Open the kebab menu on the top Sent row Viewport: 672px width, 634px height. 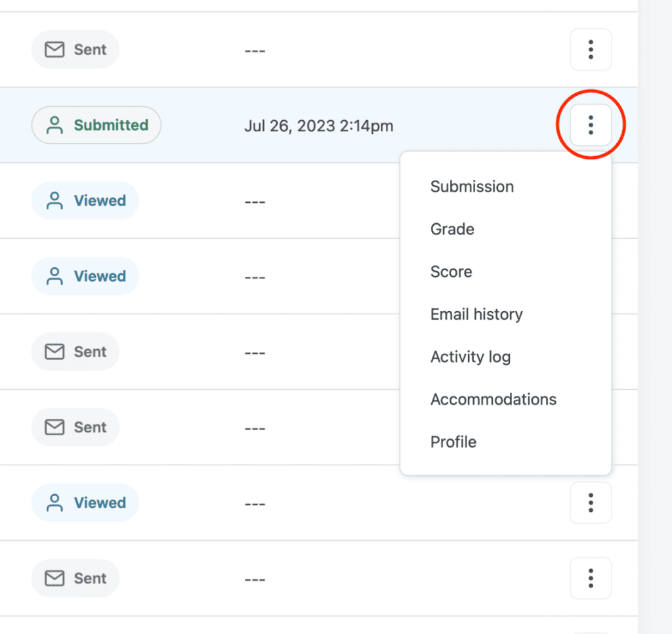coord(591,49)
